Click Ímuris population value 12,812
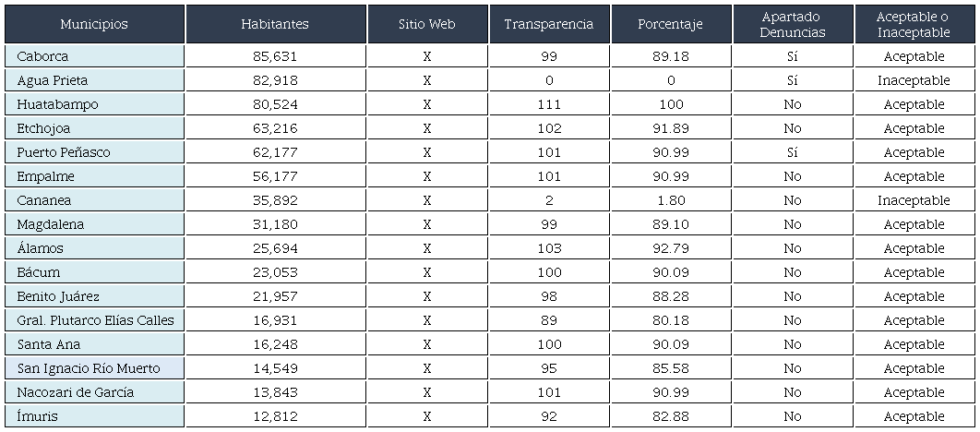 click(x=275, y=416)
